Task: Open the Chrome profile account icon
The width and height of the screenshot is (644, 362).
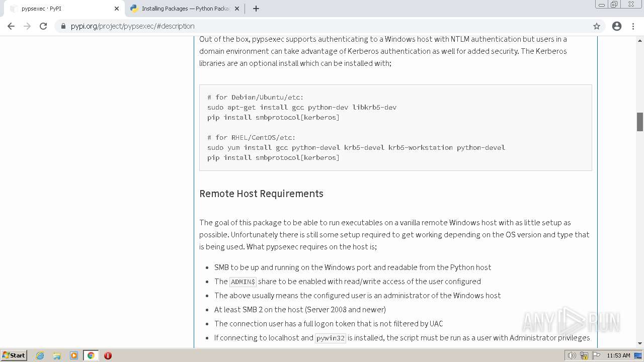Action: click(x=617, y=26)
